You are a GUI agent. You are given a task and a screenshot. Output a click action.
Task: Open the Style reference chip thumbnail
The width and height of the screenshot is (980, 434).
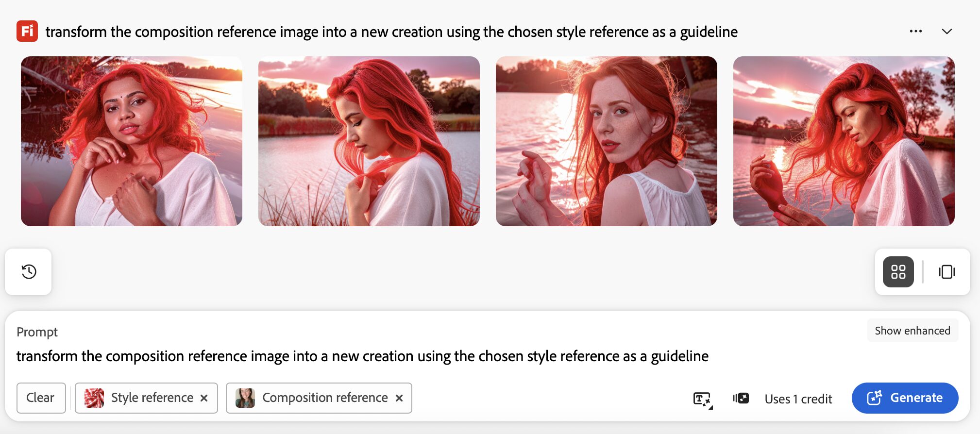94,398
